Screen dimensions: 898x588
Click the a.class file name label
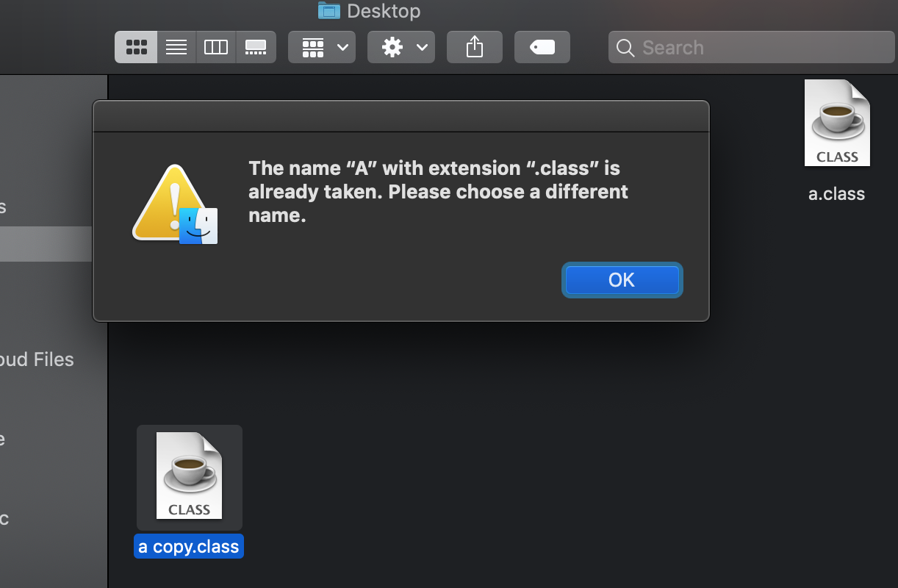click(836, 194)
